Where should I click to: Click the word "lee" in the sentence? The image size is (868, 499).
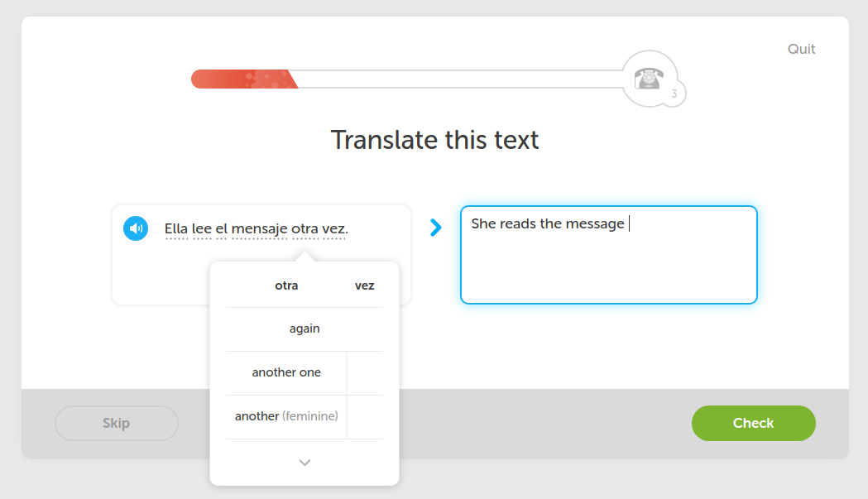pyautogui.click(x=203, y=229)
